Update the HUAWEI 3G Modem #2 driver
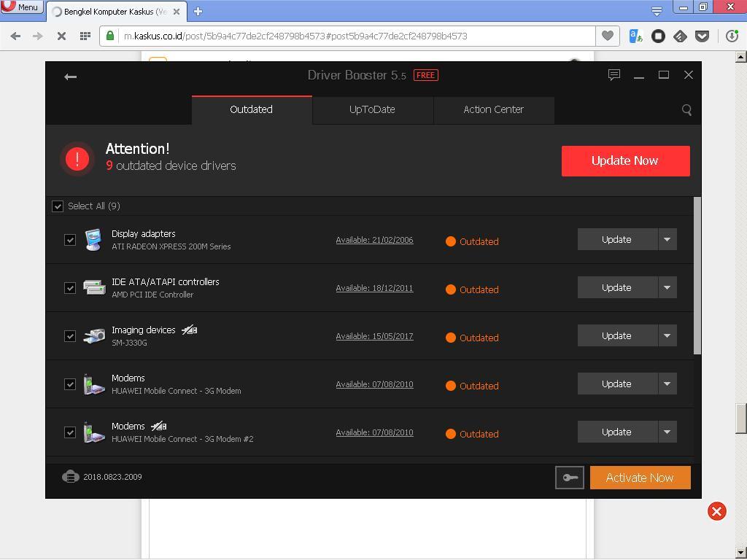 point(617,432)
